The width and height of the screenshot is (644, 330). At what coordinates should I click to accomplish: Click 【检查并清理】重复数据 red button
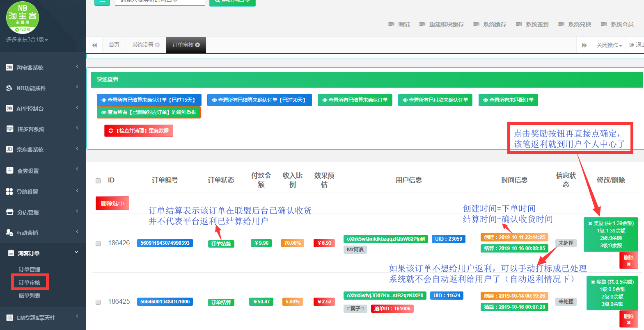point(139,131)
